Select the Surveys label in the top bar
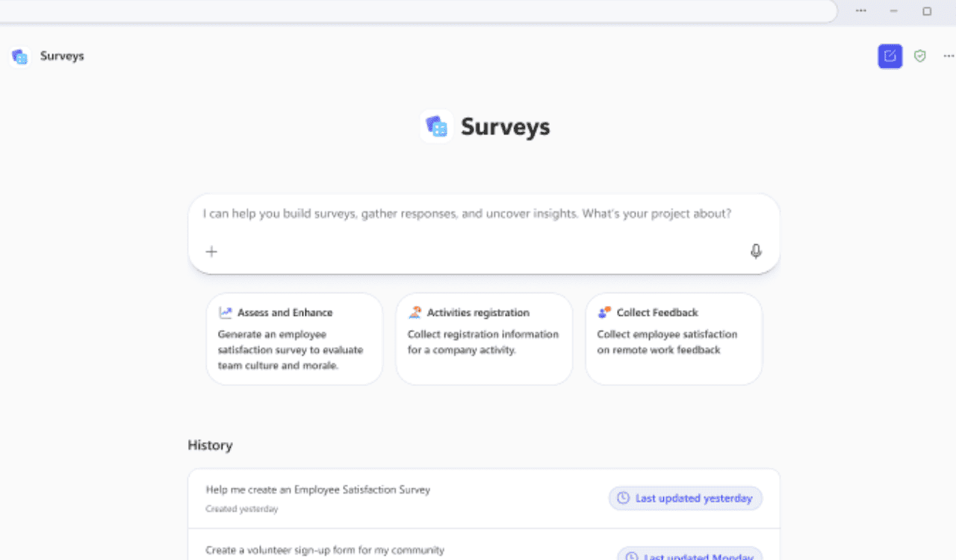The image size is (956, 560). (62, 56)
